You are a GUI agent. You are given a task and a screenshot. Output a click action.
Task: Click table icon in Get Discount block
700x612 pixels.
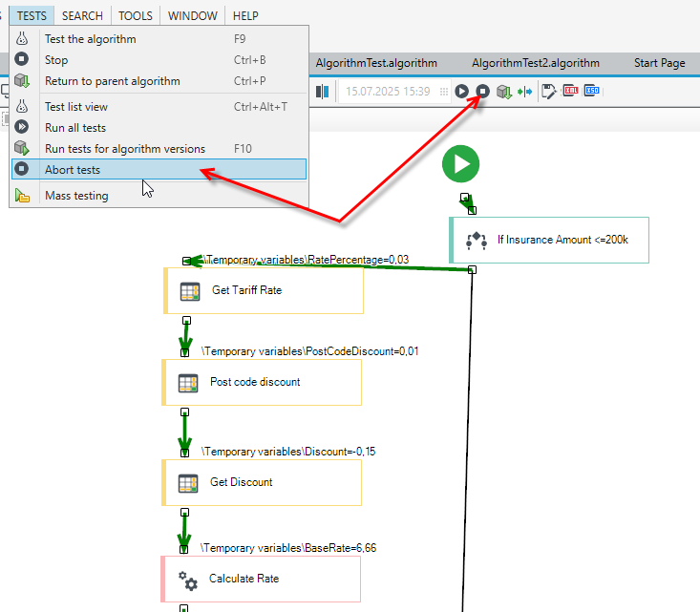click(x=188, y=483)
